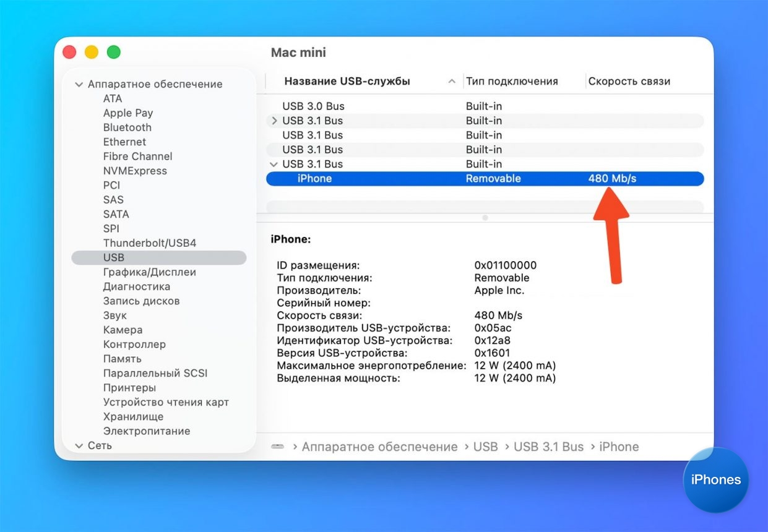The image size is (768, 532).
Task: Click USB in the path bar
Action: pyautogui.click(x=486, y=447)
